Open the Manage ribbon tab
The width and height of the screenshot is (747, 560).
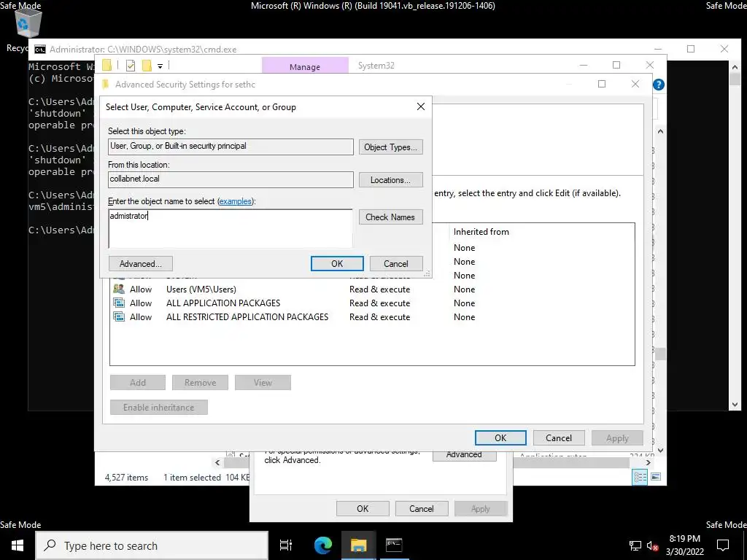pyautogui.click(x=305, y=66)
